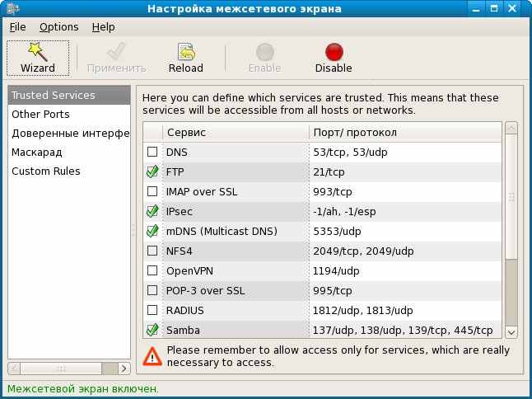Click the sidebar scroll-left arrow
Viewport: 532px width, 399px height.
[x=14, y=368]
